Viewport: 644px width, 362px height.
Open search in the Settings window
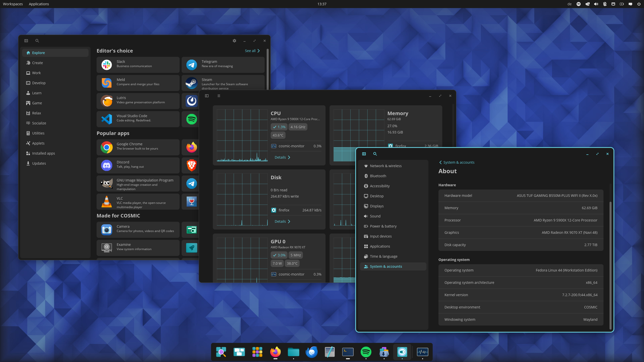[x=375, y=154]
